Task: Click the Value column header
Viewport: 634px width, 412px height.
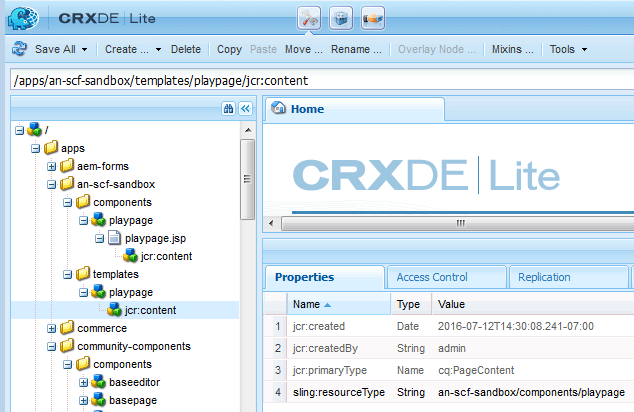Action: [533, 304]
